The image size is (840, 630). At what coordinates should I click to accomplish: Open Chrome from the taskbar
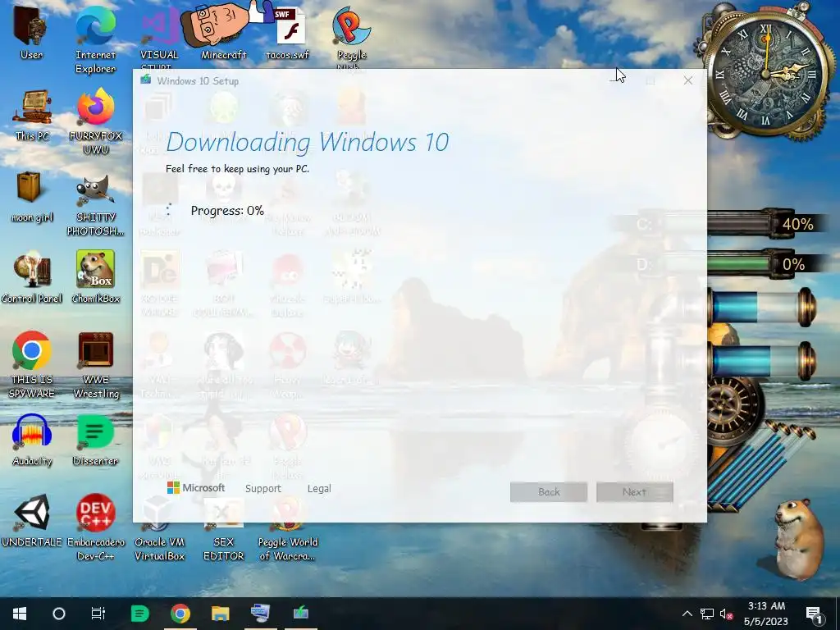click(180, 614)
